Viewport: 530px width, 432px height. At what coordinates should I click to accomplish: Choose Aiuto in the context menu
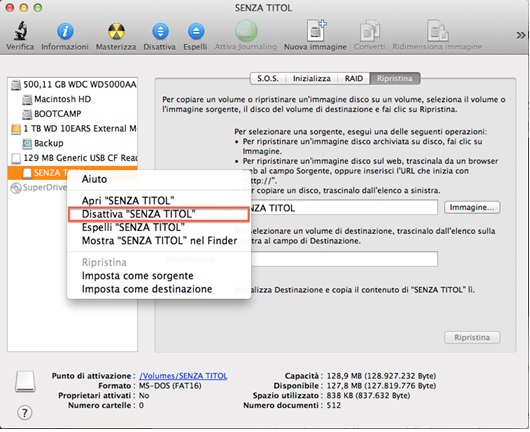tap(159, 179)
